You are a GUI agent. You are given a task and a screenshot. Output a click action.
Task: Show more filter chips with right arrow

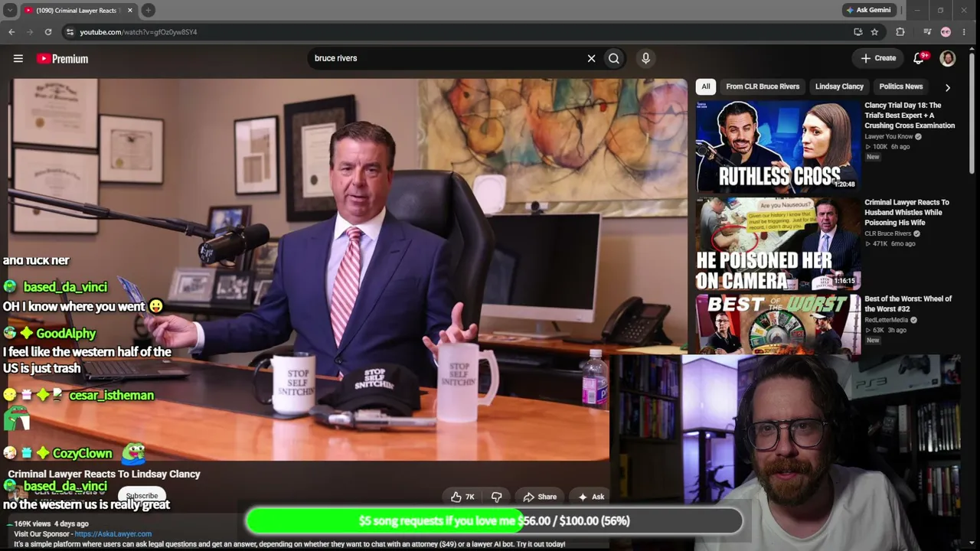(948, 87)
